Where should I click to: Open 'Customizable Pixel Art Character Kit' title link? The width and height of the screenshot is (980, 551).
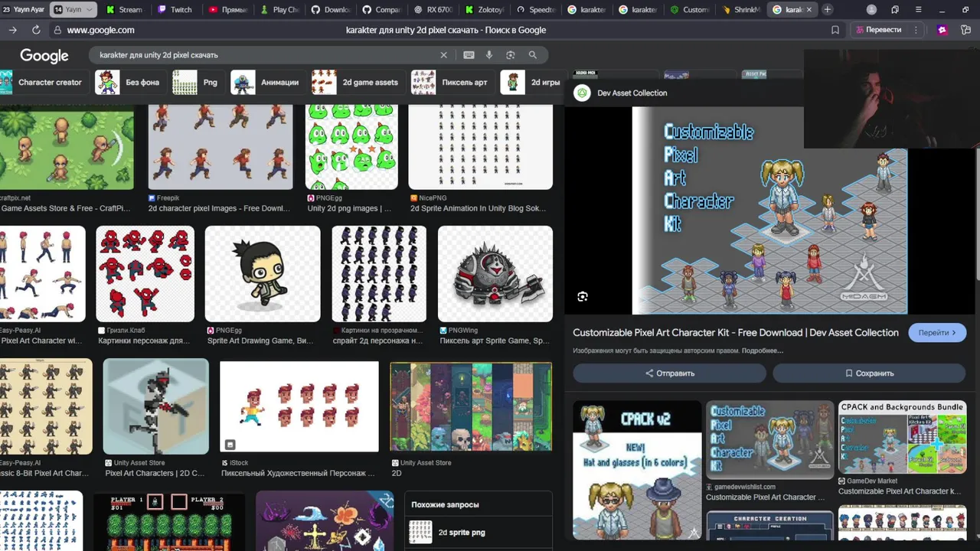click(736, 333)
